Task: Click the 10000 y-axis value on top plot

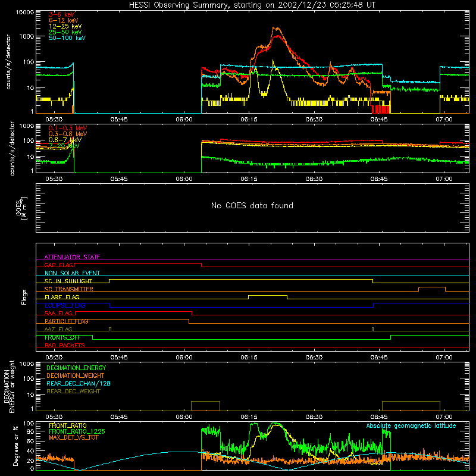Action: [25, 12]
